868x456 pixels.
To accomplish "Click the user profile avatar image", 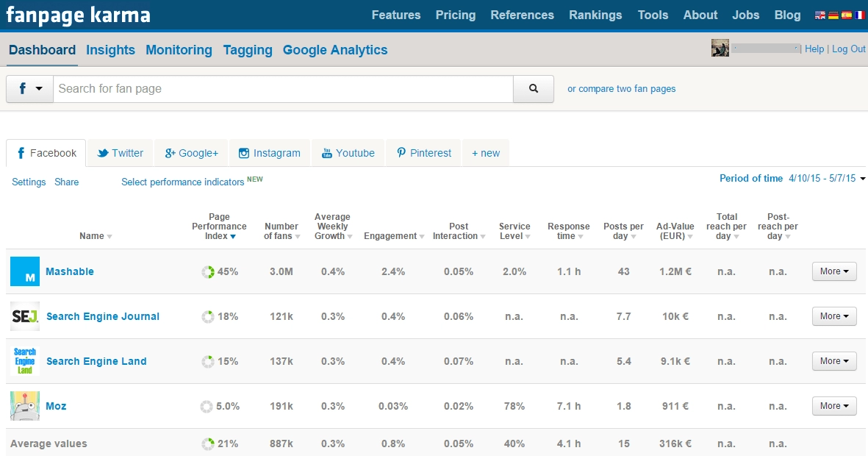I will point(720,48).
